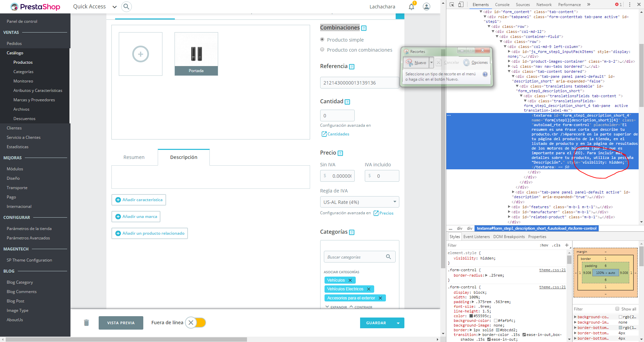This screenshot has width=644, height=342.
Task: Open the Combinaciones help icon
Action: (364, 28)
